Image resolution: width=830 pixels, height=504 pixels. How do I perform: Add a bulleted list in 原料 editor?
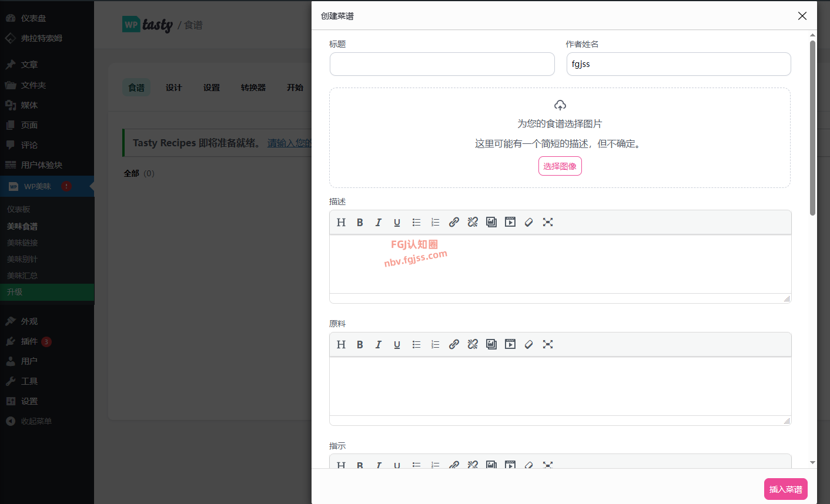click(x=416, y=344)
